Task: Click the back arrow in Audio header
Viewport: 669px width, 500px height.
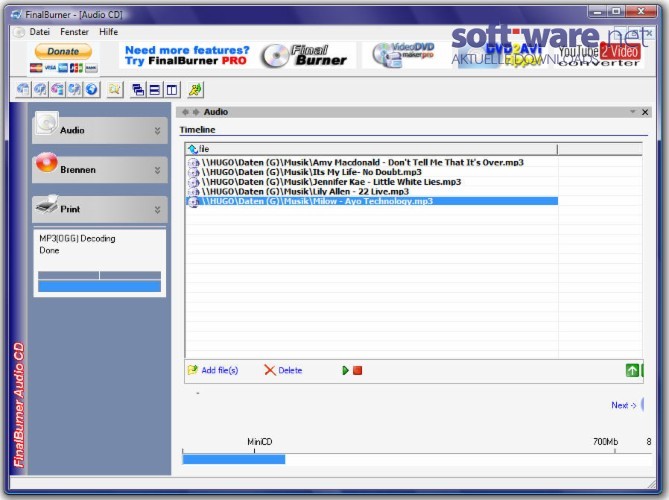Action: tap(185, 112)
